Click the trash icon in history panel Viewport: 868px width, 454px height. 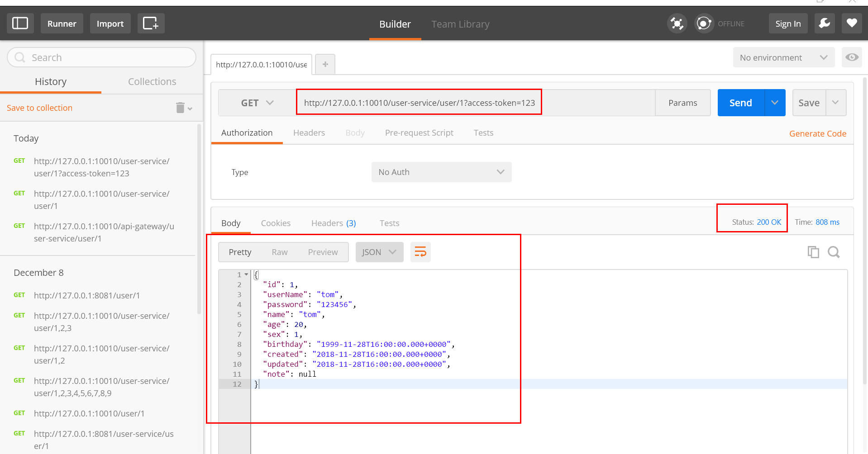(180, 108)
